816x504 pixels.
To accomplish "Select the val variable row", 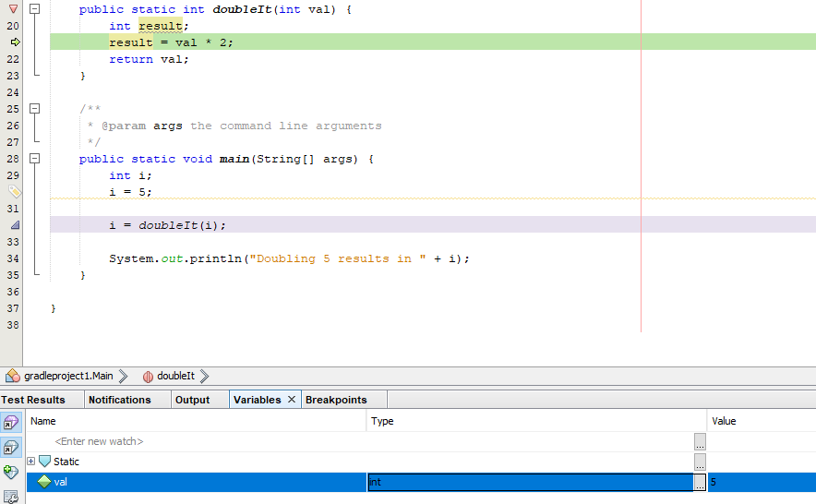I will 185,482.
